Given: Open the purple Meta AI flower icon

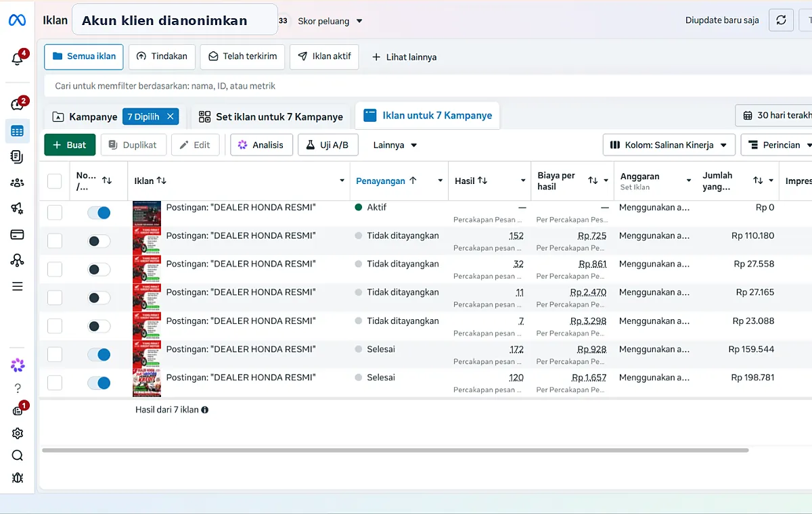Looking at the screenshot, I should pyautogui.click(x=18, y=365).
